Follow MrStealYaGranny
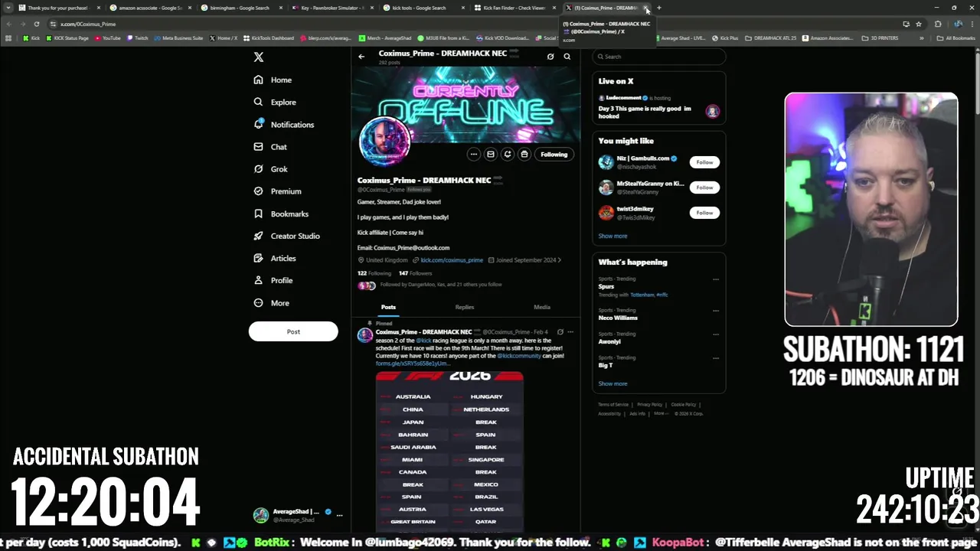Screen dimensions: 980x551 (x=704, y=187)
